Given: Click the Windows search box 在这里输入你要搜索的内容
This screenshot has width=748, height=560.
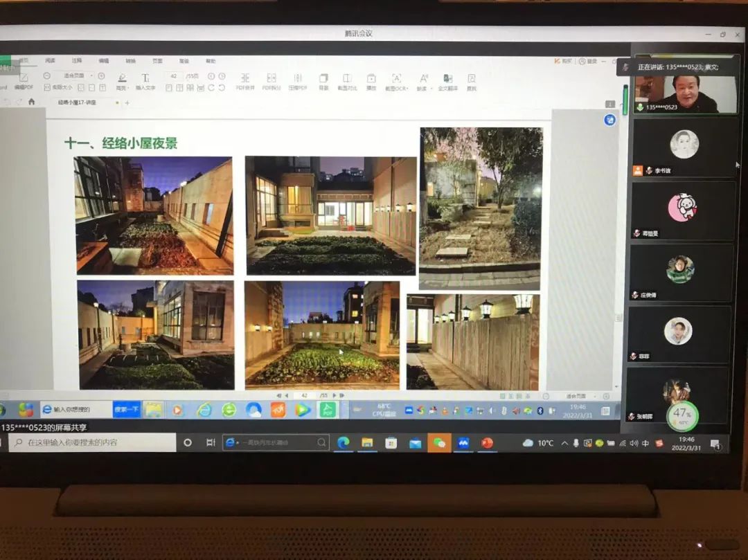Looking at the screenshot, I should (91, 442).
